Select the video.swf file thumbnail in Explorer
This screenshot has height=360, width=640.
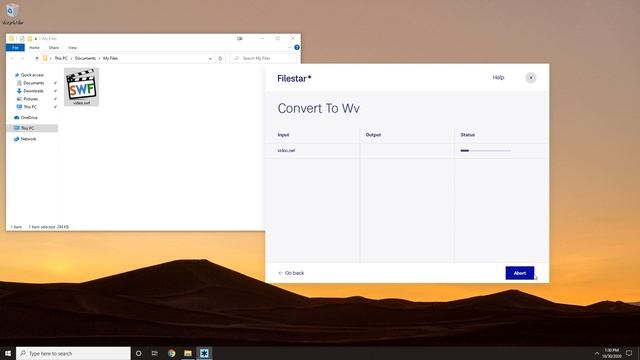click(82, 87)
